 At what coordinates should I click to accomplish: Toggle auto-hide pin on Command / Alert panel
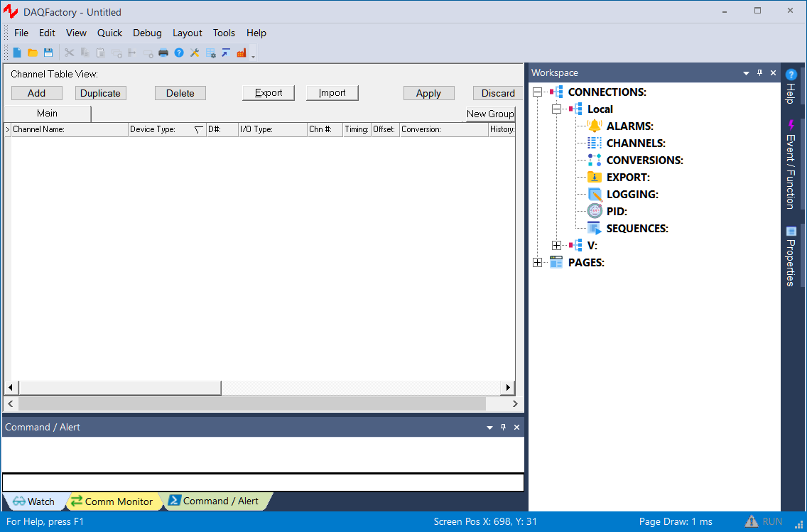click(503, 427)
